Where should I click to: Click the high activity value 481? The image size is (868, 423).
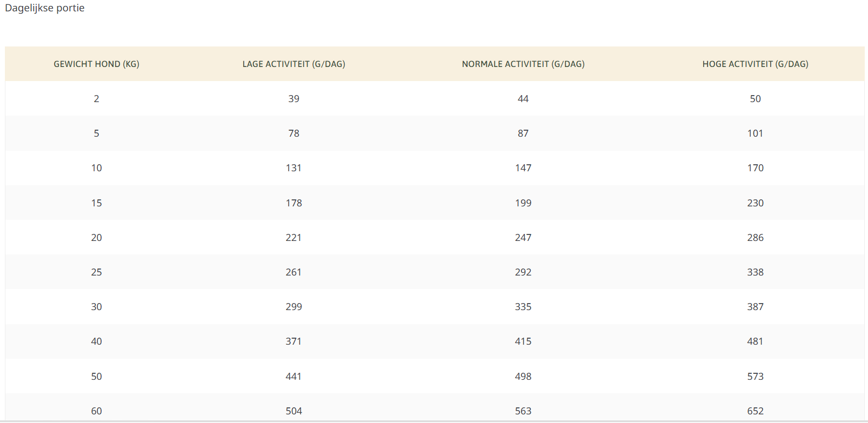tap(755, 341)
